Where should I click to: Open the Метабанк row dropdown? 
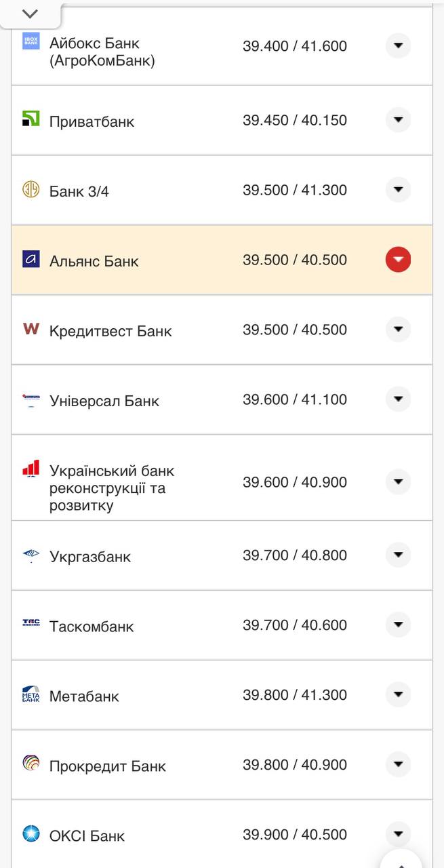pyautogui.click(x=398, y=694)
